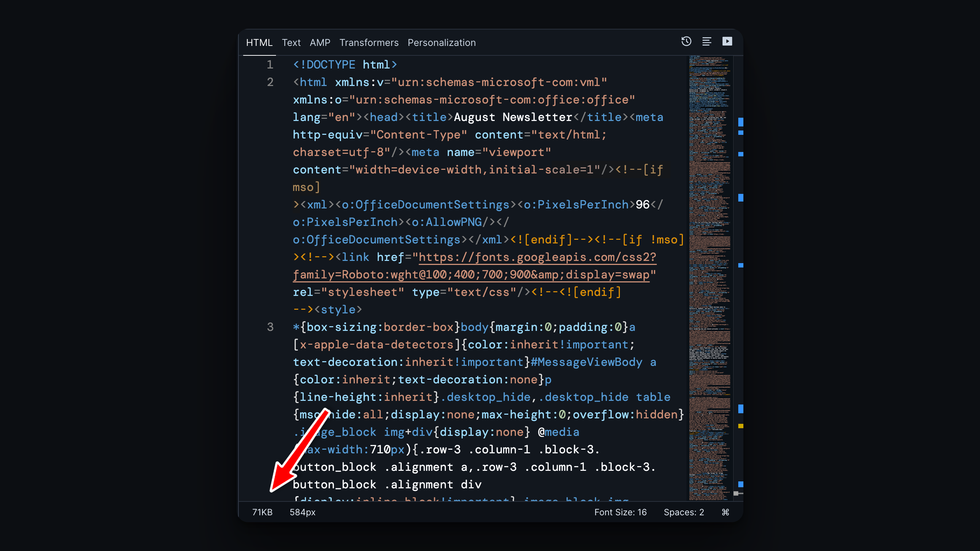The width and height of the screenshot is (980, 551).
Task: Change the Spaces: 2 indentation setting
Action: [x=684, y=512]
